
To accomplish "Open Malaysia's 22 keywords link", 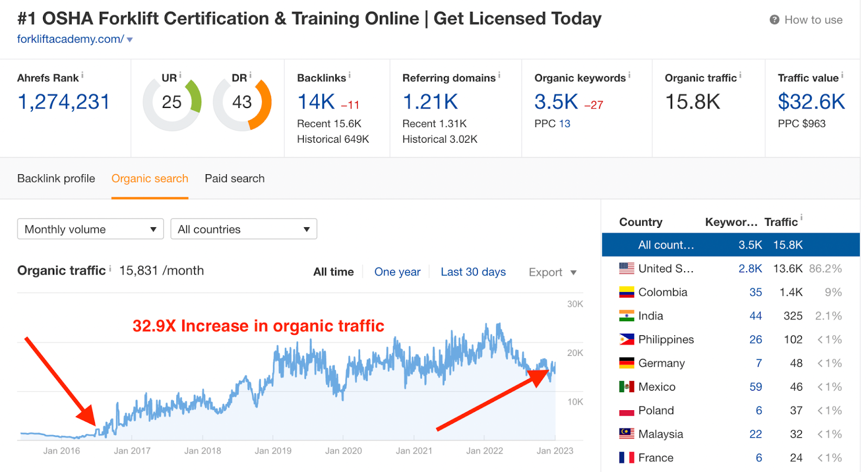I will [756, 434].
